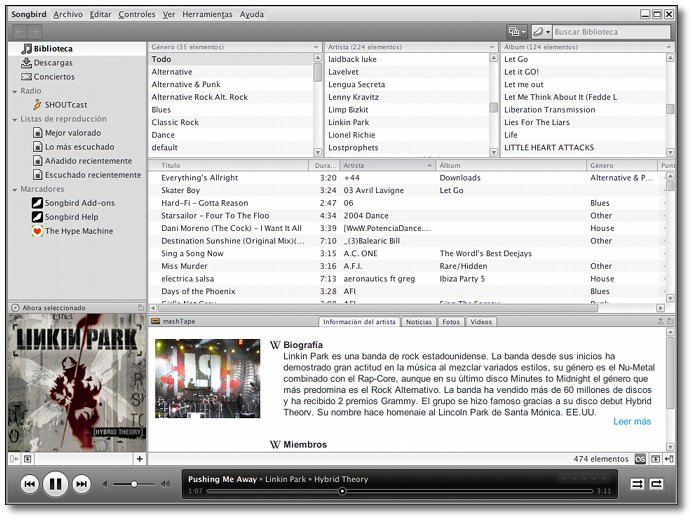Open the Songbird Add-ons bookmark
This screenshot has width=693, height=520.
[x=73, y=203]
